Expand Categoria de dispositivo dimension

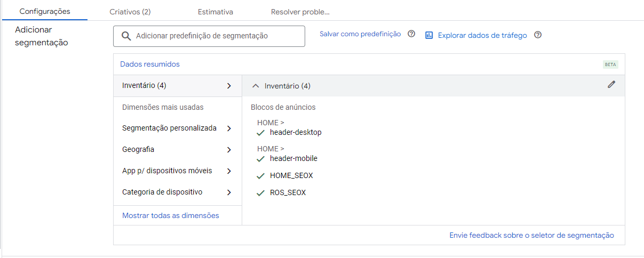[x=178, y=192]
